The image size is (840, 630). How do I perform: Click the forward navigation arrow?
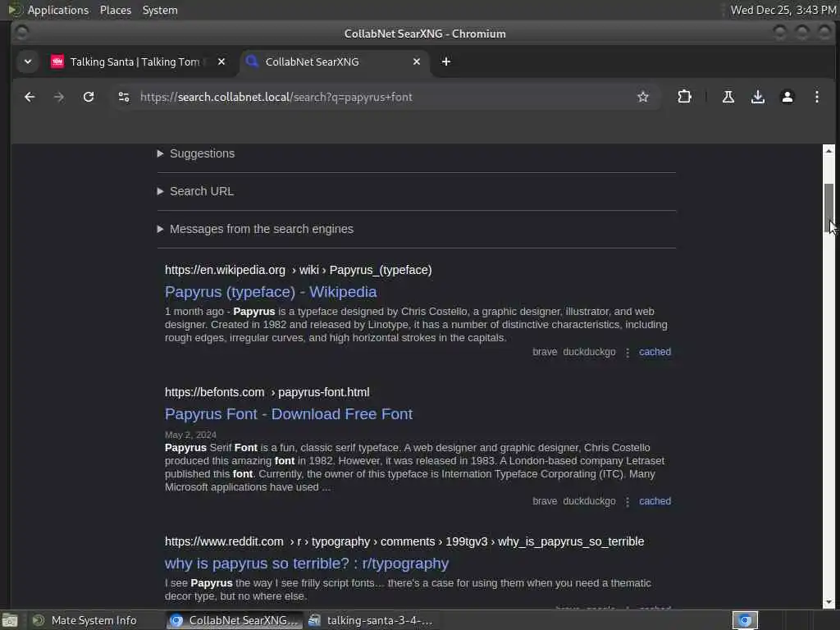59,97
